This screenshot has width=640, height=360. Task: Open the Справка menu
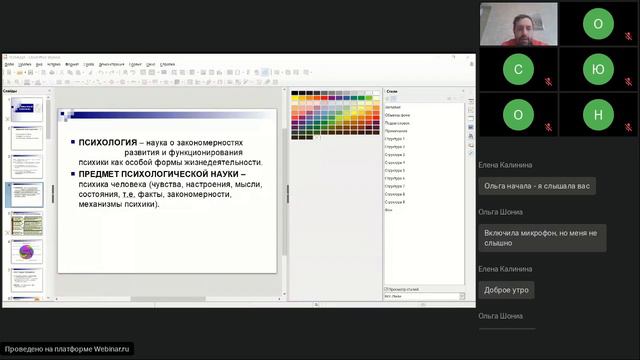tap(167, 64)
